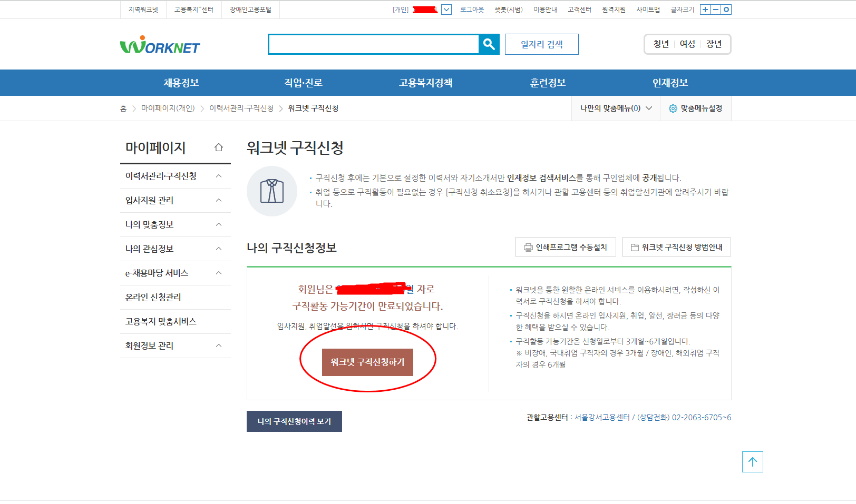Image resolution: width=856 pixels, height=504 pixels.
Task: Click the 일자리 검색 button
Action: point(542,44)
